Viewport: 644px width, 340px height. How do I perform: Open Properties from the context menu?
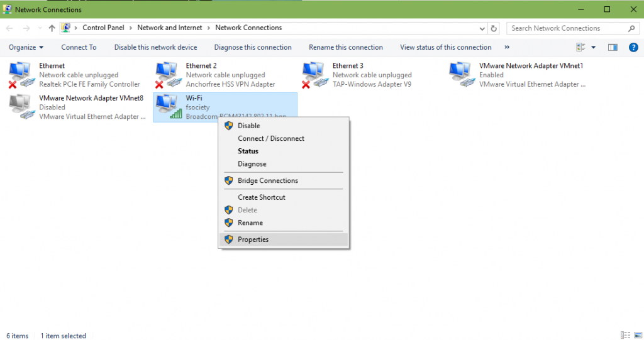(x=284, y=239)
